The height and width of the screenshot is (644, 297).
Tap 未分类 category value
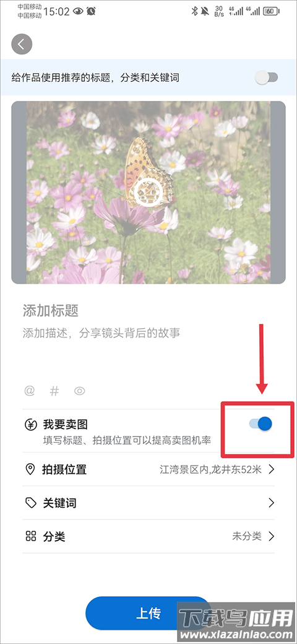[x=246, y=536]
